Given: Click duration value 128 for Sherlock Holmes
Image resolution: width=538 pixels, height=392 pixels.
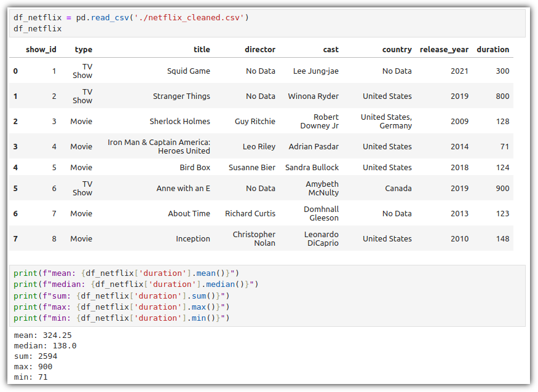Looking at the screenshot, I should [x=502, y=122].
